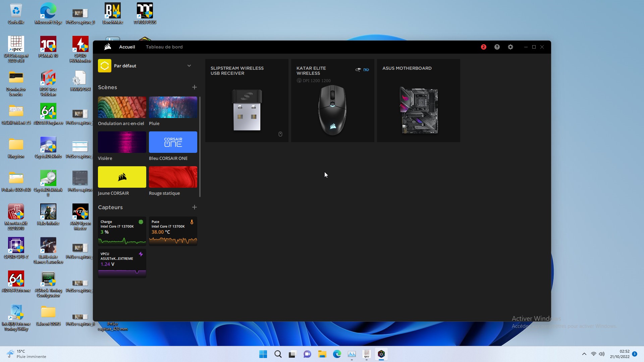Select the Ondulation arc-en-ciel scene
The height and width of the screenshot is (362, 644).
[122, 107]
